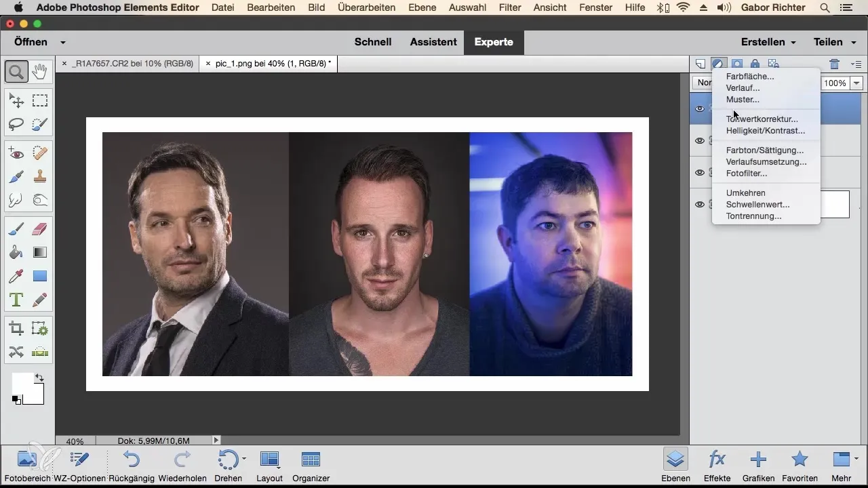This screenshot has height=488, width=868.
Task: Open the Organizer
Action: 311,466
